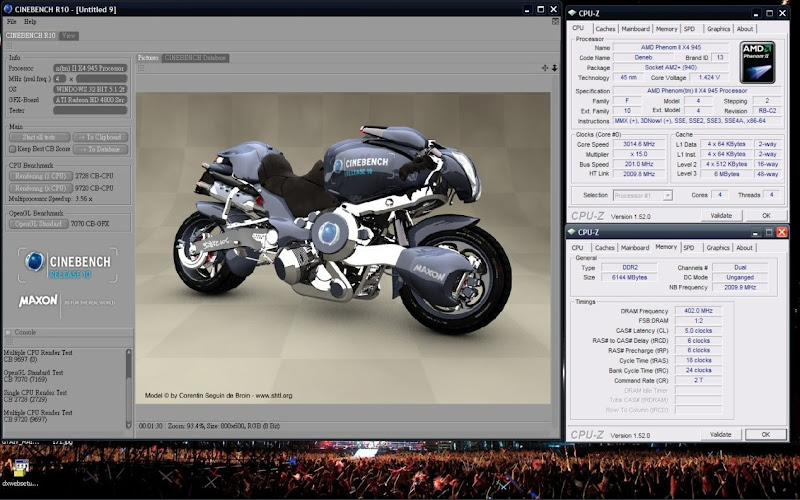Click the Rendering (x CPU) button

coord(40,187)
